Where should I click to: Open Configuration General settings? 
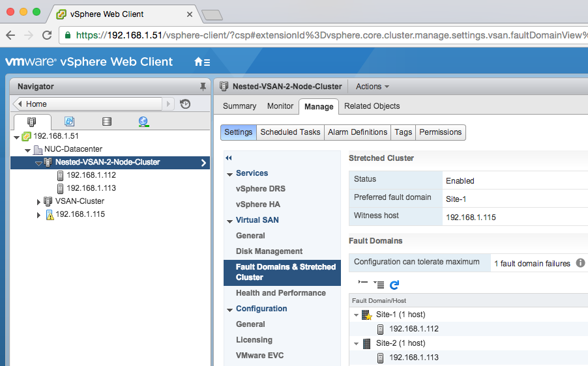250,324
